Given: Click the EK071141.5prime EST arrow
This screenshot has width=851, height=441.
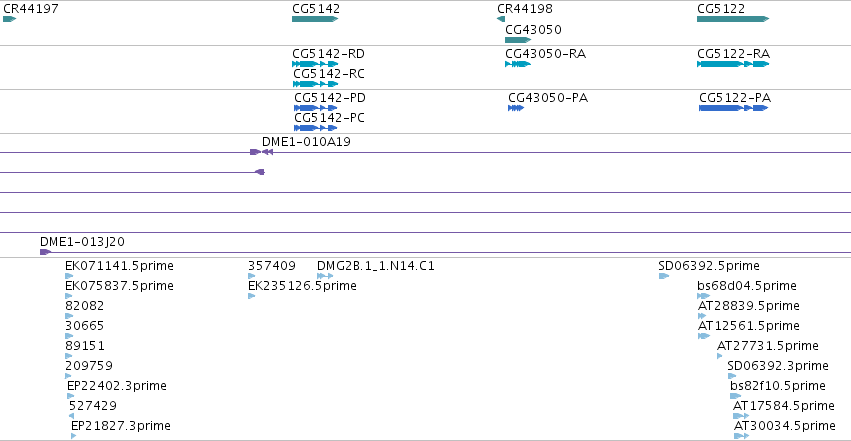Looking at the screenshot, I should 69,276.
